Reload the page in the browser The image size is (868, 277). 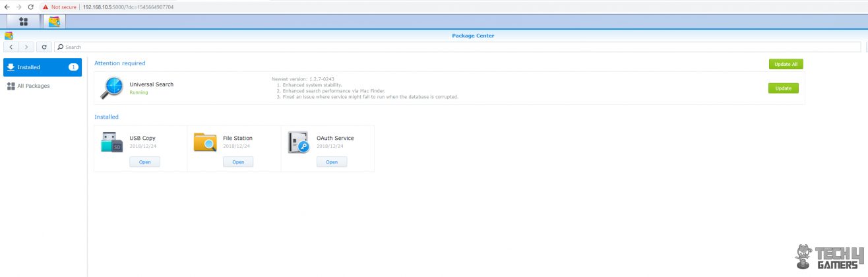coord(30,7)
